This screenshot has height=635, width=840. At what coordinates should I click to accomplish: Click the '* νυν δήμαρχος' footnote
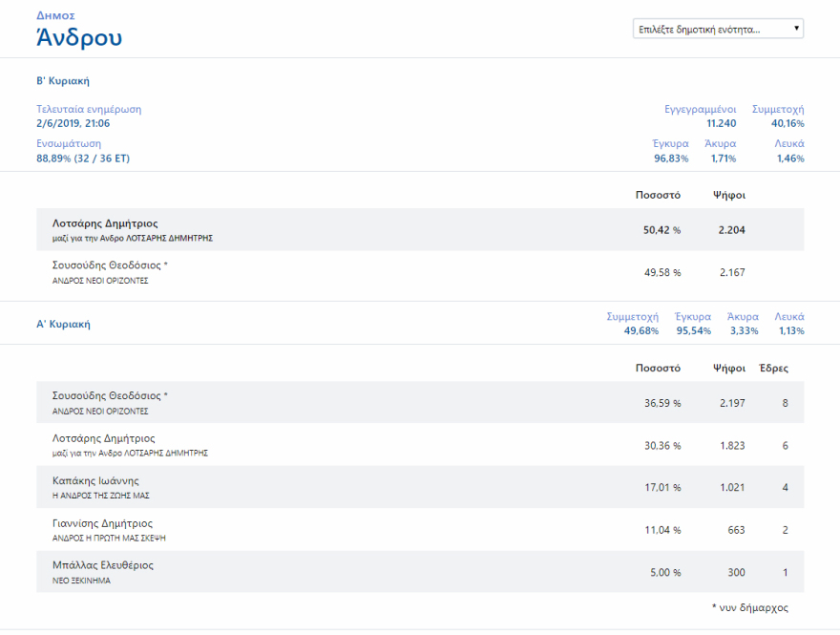(x=749, y=607)
